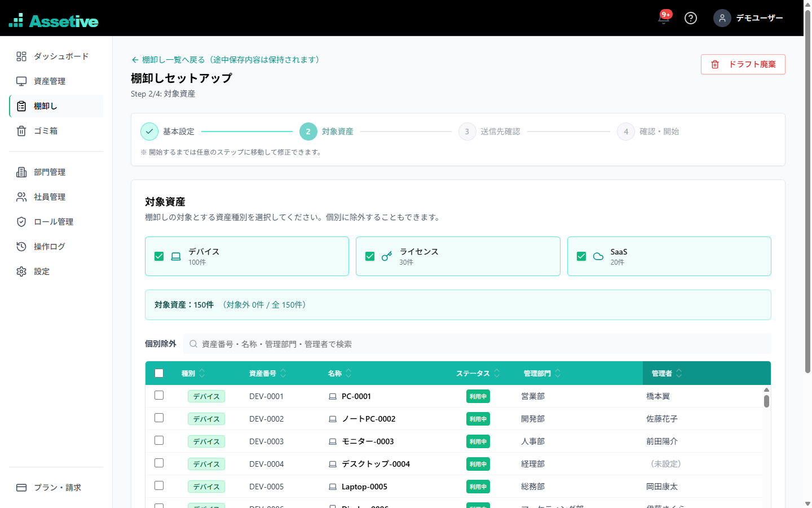
Task: Jump to step 4 確認・開始
Action: [x=648, y=132]
